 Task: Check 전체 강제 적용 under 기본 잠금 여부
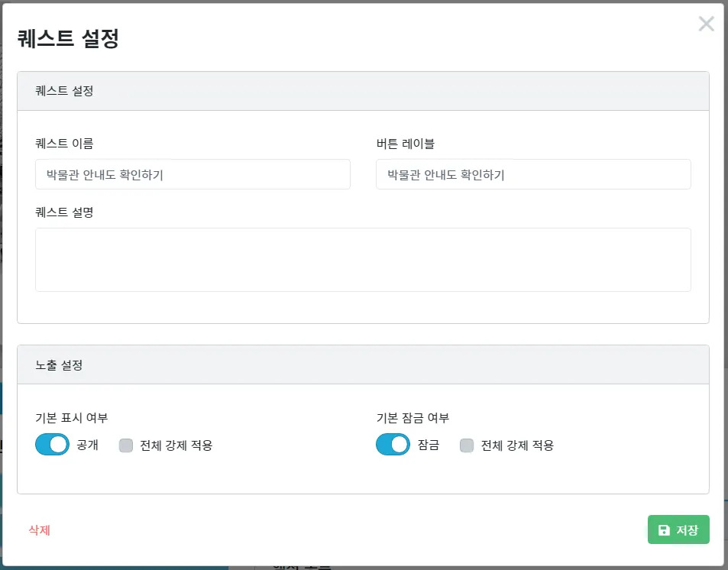[467, 445]
